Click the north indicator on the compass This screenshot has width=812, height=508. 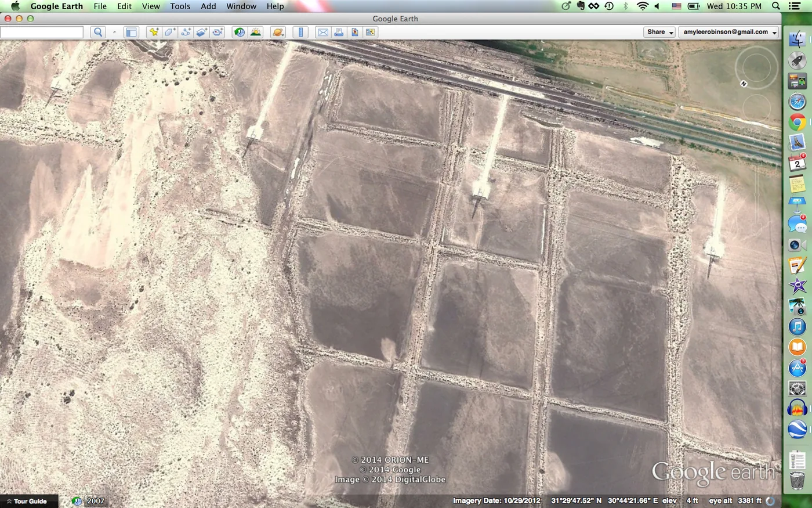[744, 84]
